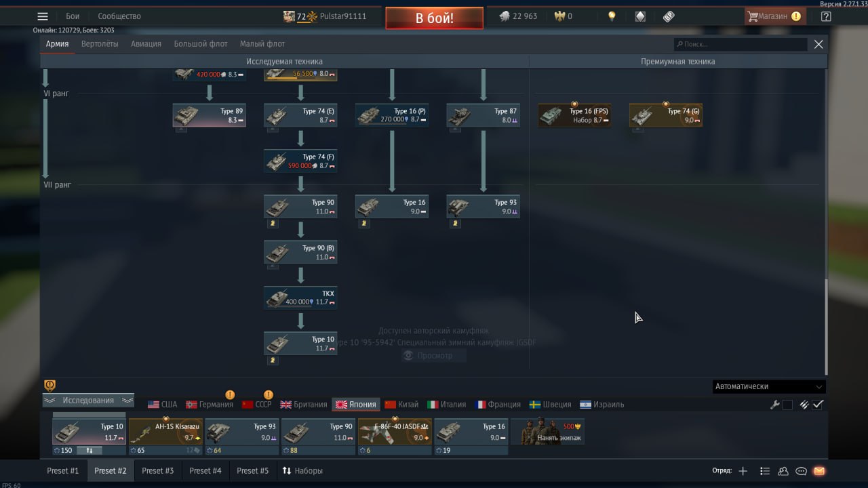The image size is (868, 488).
Task: Open the light bulb hints icon
Action: 612,16
